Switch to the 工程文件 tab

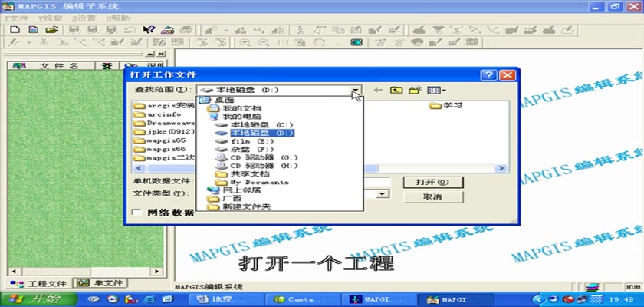click(39, 283)
